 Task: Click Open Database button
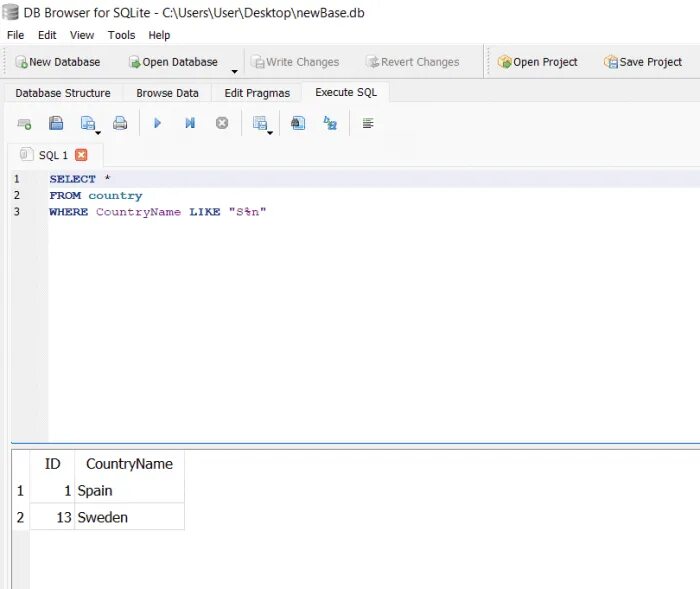coord(173,62)
